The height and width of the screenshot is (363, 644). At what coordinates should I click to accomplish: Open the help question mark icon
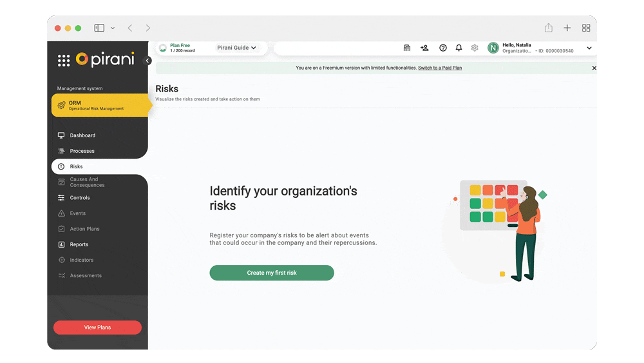(x=443, y=48)
